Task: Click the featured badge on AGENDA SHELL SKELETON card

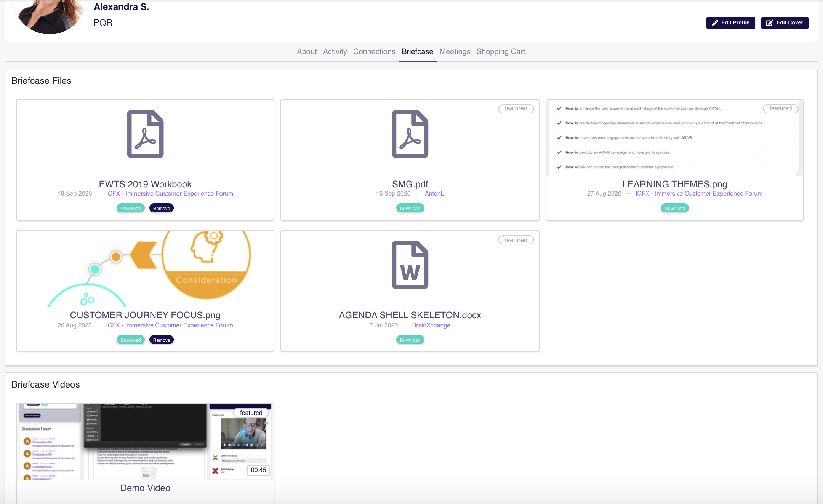Action: pos(516,240)
